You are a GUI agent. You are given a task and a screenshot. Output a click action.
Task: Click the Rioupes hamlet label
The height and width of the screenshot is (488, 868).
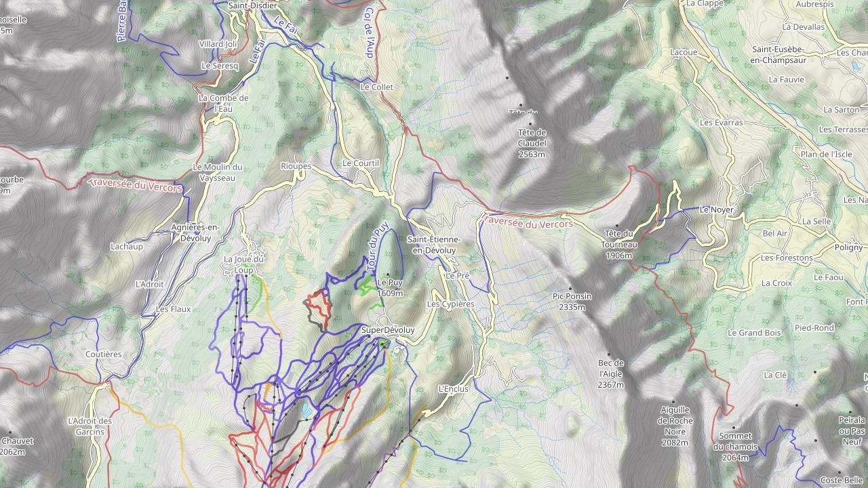coord(296,166)
